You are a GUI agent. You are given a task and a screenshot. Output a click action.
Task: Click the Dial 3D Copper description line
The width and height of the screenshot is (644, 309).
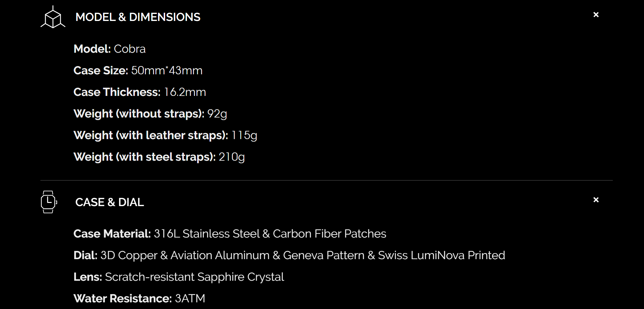(289, 255)
